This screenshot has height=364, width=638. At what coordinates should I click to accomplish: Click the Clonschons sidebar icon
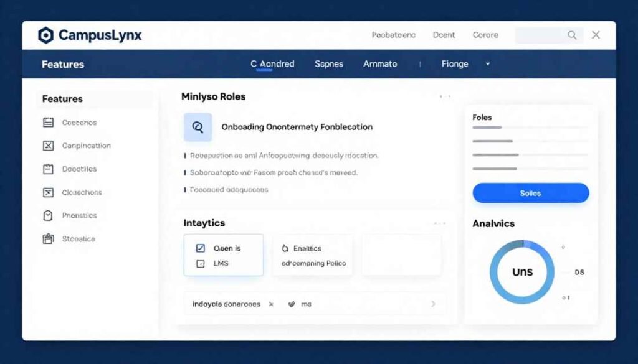click(49, 192)
